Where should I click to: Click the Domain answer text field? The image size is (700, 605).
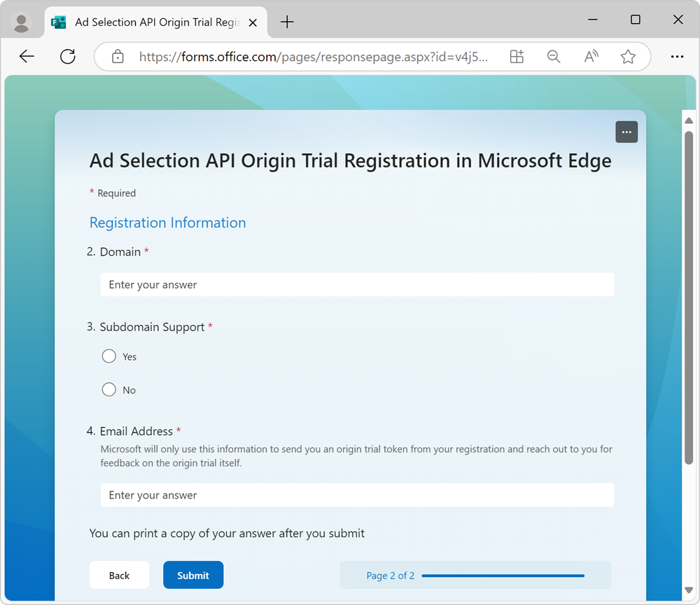pyautogui.click(x=357, y=284)
